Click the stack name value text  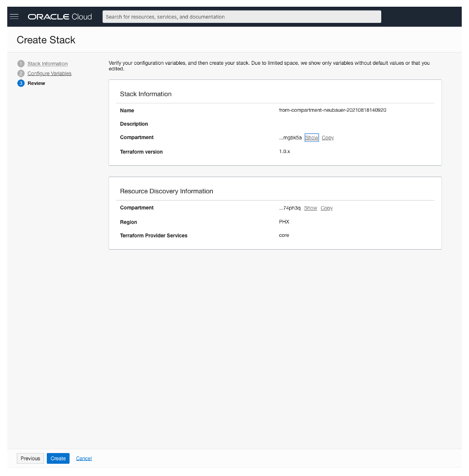[332, 110]
